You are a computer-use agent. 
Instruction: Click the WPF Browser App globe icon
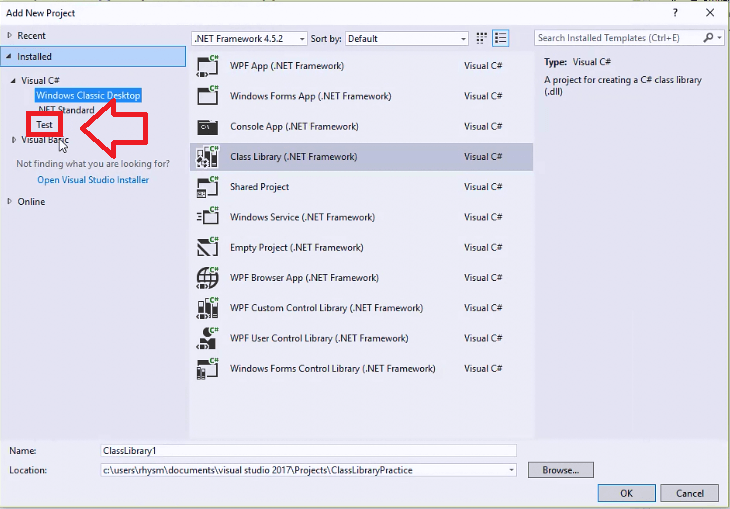(208, 278)
